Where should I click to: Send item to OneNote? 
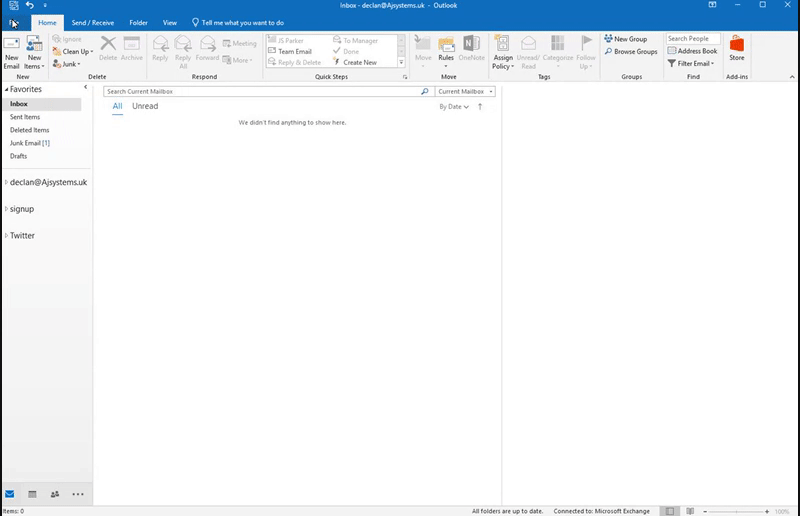[x=471, y=48]
